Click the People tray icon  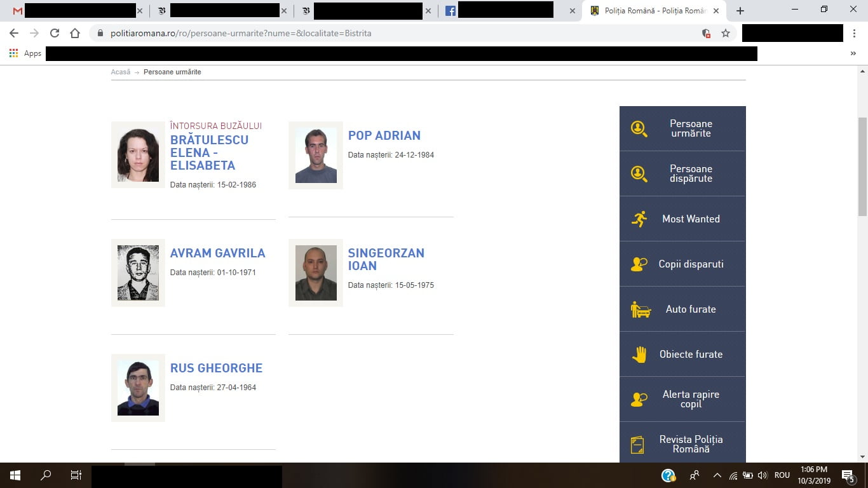coord(695,475)
